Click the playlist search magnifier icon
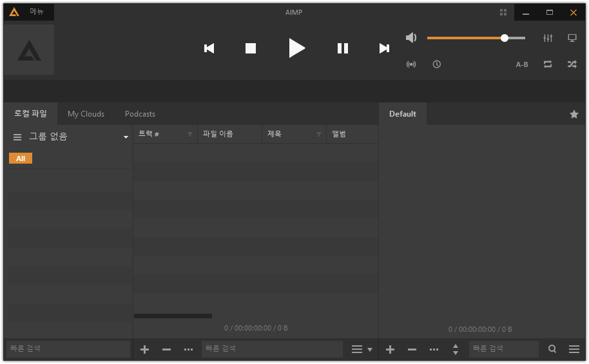589x364 pixels. (552, 349)
